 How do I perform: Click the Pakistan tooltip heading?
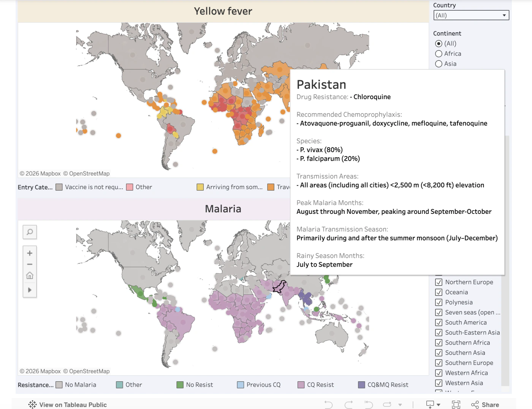(321, 85)
